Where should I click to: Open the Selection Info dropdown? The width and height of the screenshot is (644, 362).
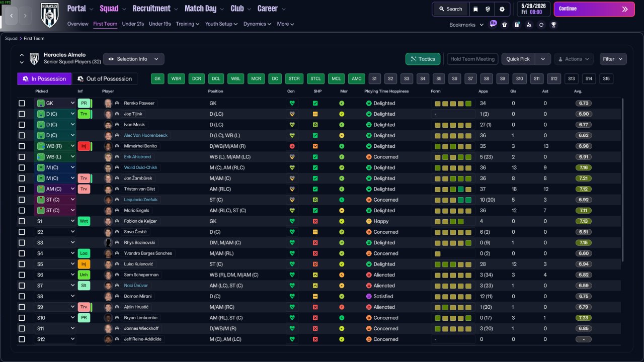click(x=133, y=59)
